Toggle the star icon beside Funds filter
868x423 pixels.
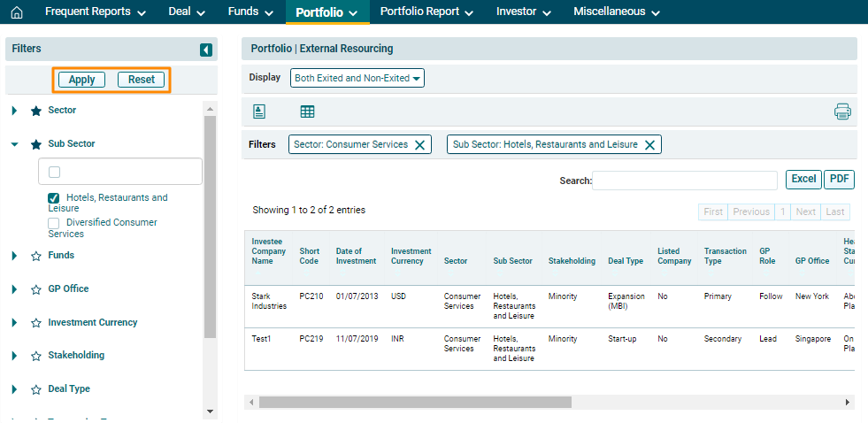click(36, 256)
